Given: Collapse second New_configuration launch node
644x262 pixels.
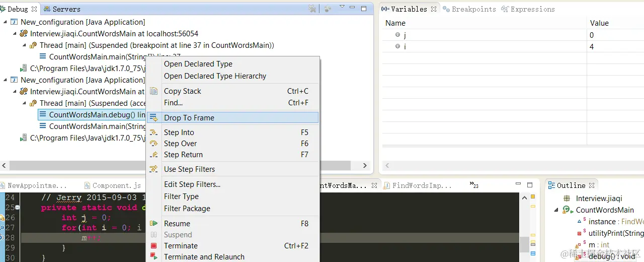Looking at the screenshot, I should pos(5,80).
